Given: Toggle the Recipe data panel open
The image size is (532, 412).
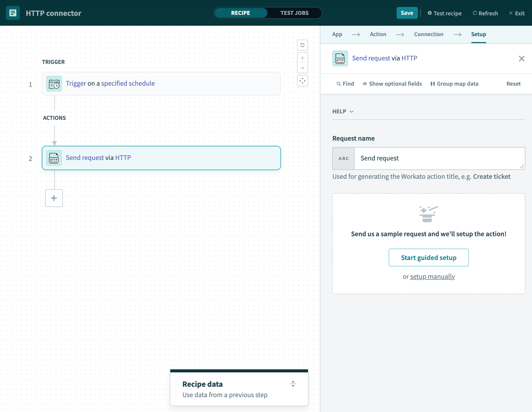Looking at the screenshot, I should [293, 384].
